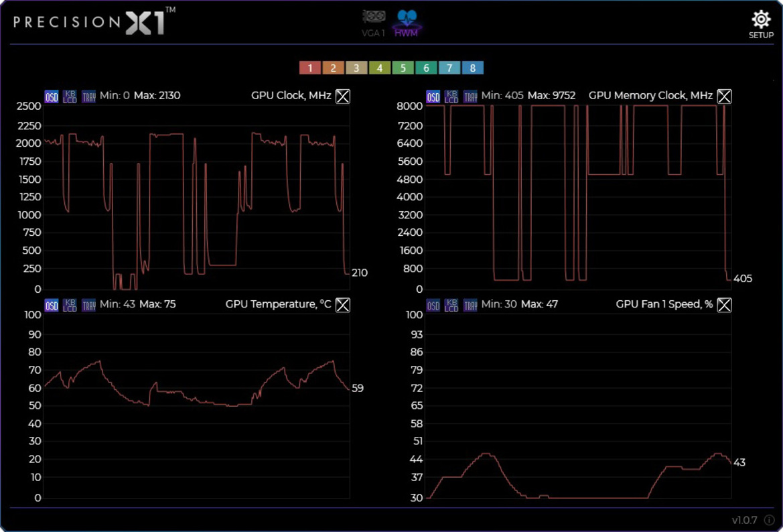Click the current temperature reading 59
Image resolution: width=783 pixels, height=532 pixels.
[358, 388]
